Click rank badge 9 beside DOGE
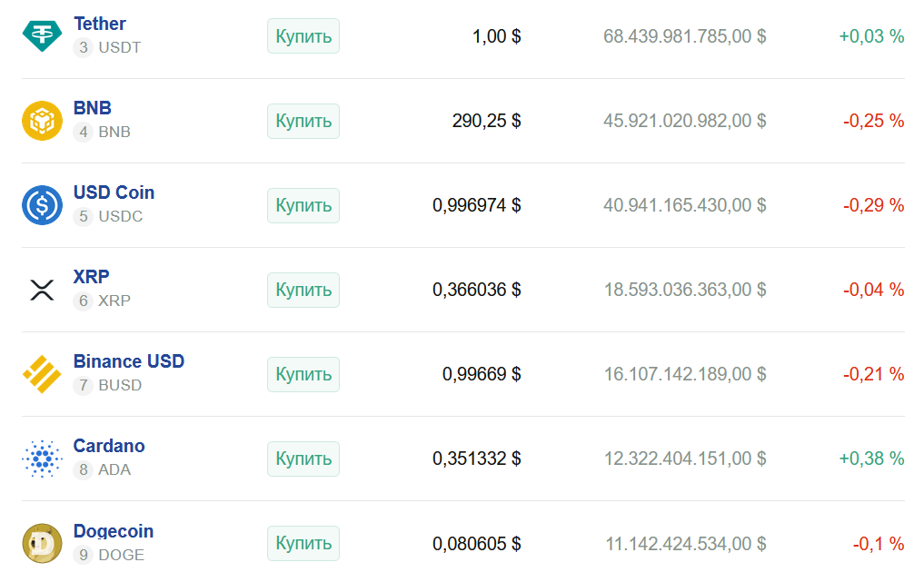 coord(83,555)
